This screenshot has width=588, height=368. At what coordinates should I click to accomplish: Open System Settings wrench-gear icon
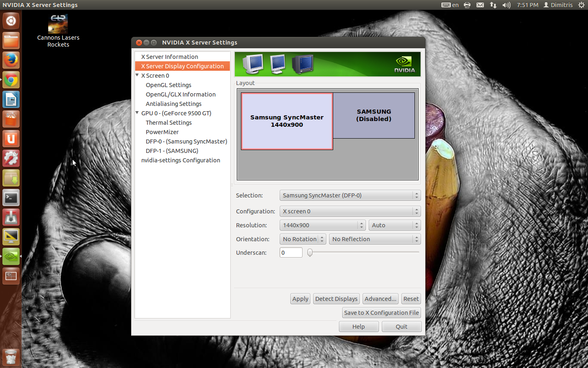(11, 158)
